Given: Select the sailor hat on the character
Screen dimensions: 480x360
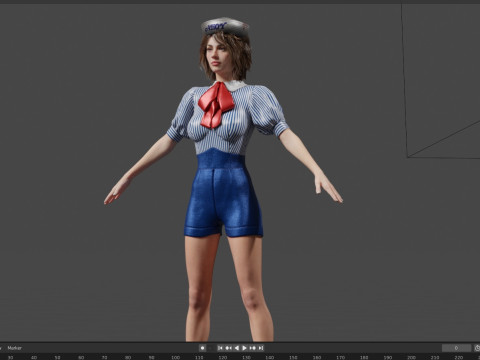Looking at the screenshot, I should click(225, 26).
